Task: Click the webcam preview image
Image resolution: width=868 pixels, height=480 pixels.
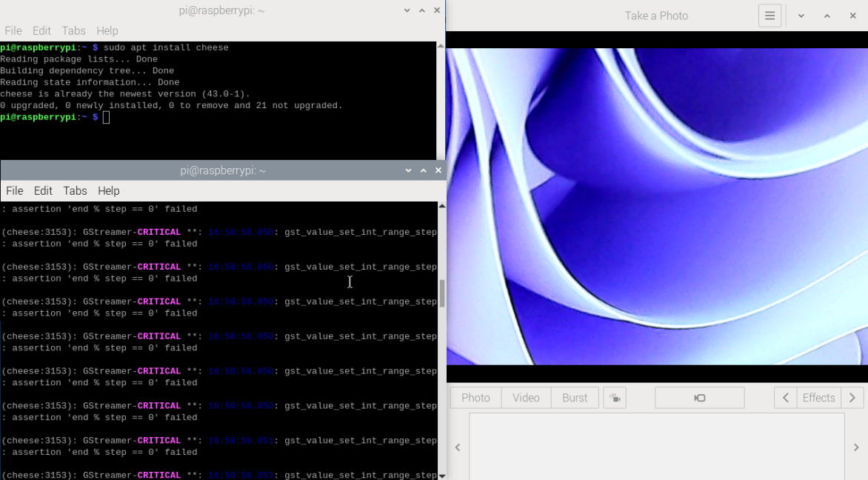Action: pyautogui.click(x=657, y=207)
